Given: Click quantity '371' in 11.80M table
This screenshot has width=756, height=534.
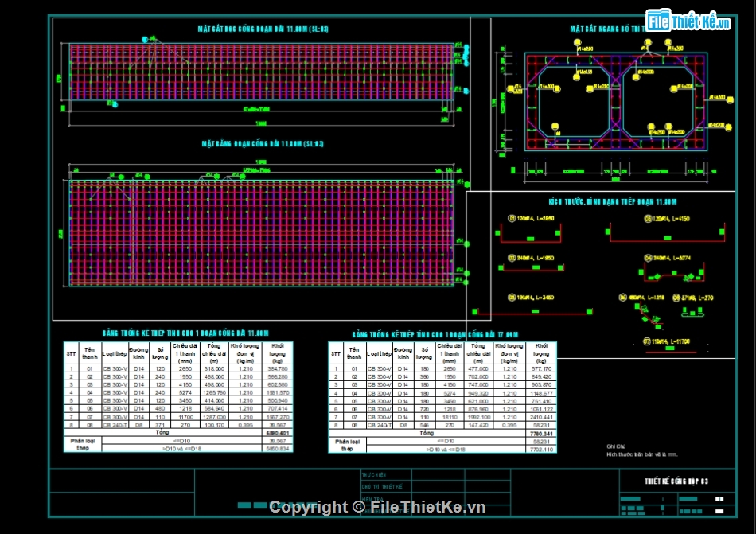Looking at the screenshot, I should pos(160,425).
